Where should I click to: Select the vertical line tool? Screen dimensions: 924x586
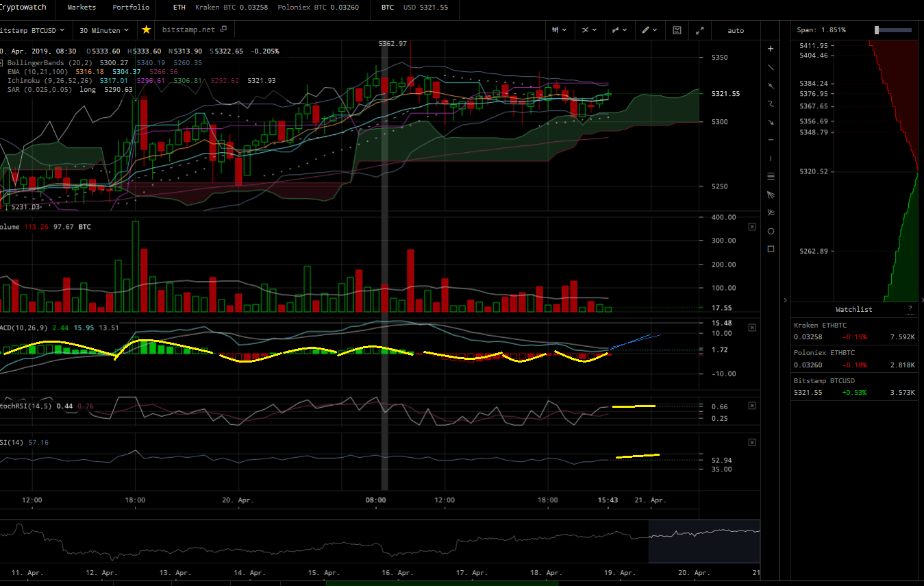coord(771,158)
